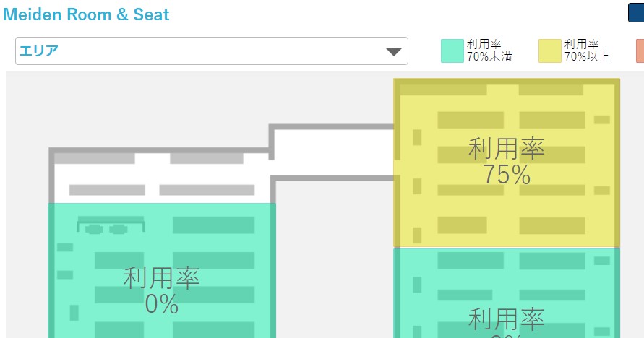Click the green 利用率70%未満 legend swatch
Screen dimensions: 644x338
click(452, 51)
